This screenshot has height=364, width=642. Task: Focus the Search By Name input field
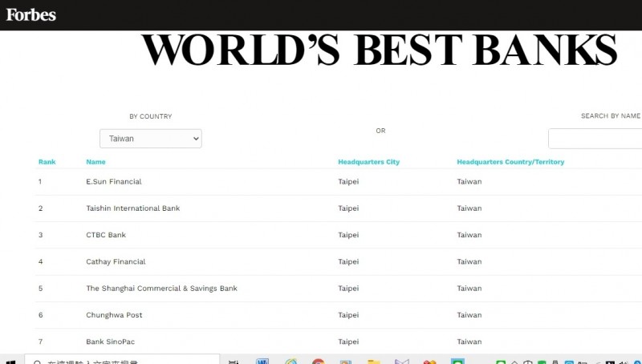pyautogui.click(x=595, y=139)
